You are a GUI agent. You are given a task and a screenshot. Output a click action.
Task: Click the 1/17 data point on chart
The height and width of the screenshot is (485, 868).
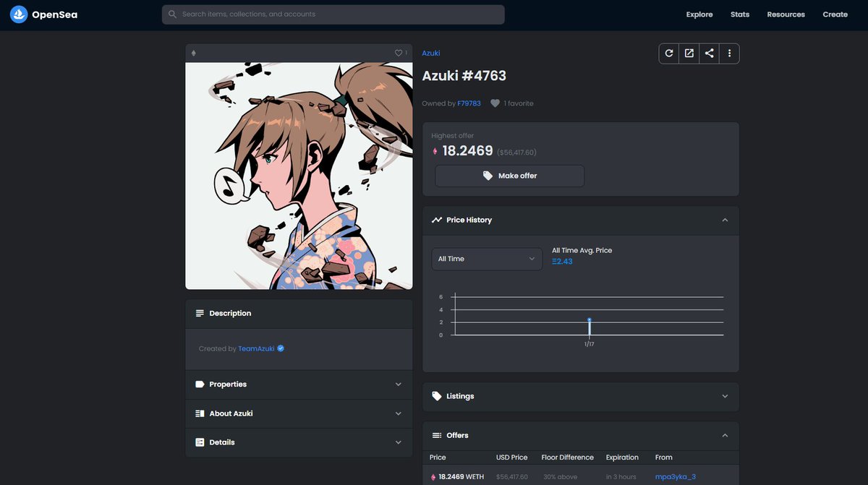click(590, 319)
